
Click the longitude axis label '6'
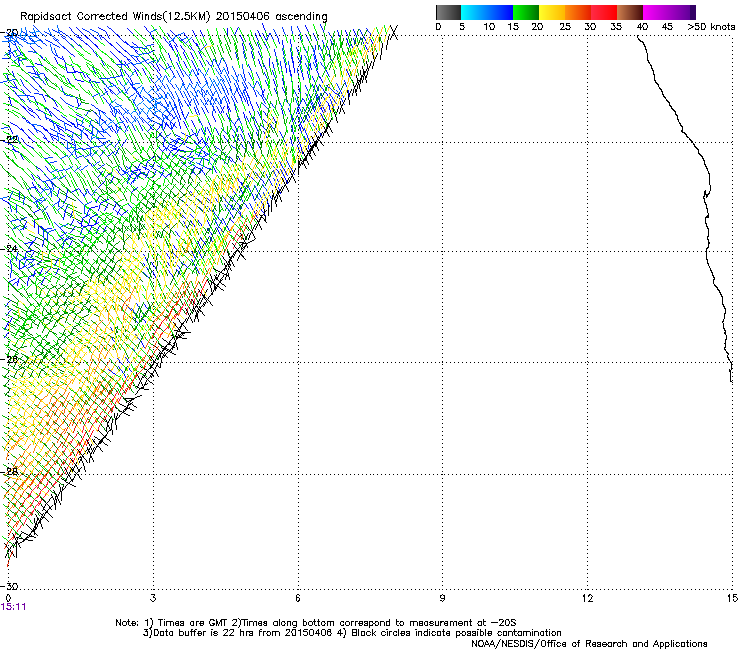coord(298,598)
